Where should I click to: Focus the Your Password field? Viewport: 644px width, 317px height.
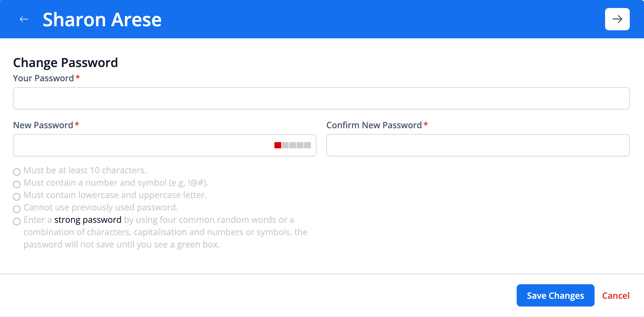[x=321, y=98]
